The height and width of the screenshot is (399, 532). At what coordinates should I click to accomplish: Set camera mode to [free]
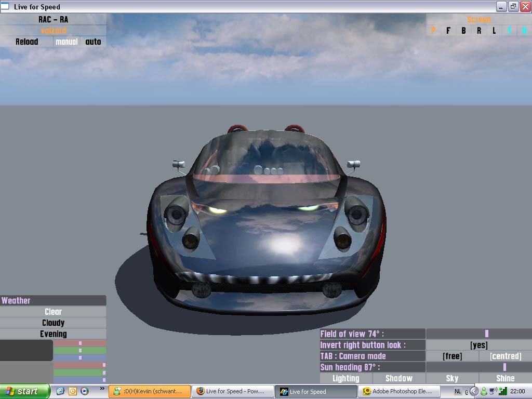tap(453, 356)
